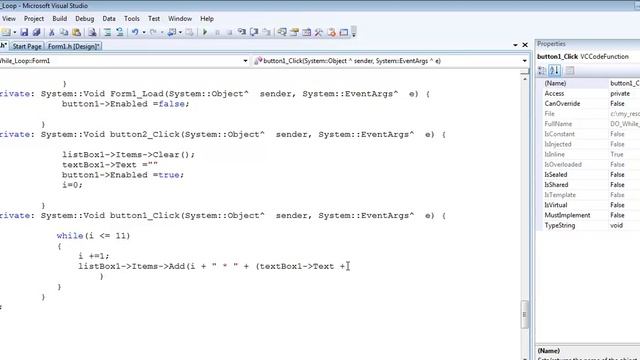Open the Test menu

(154, 19)
